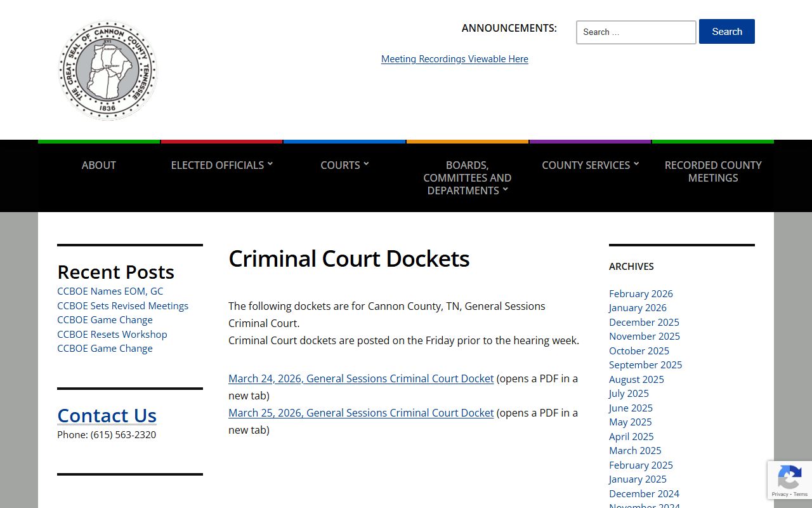Click the phone number (615) 563-2320
812x508 pixels.
123,435
